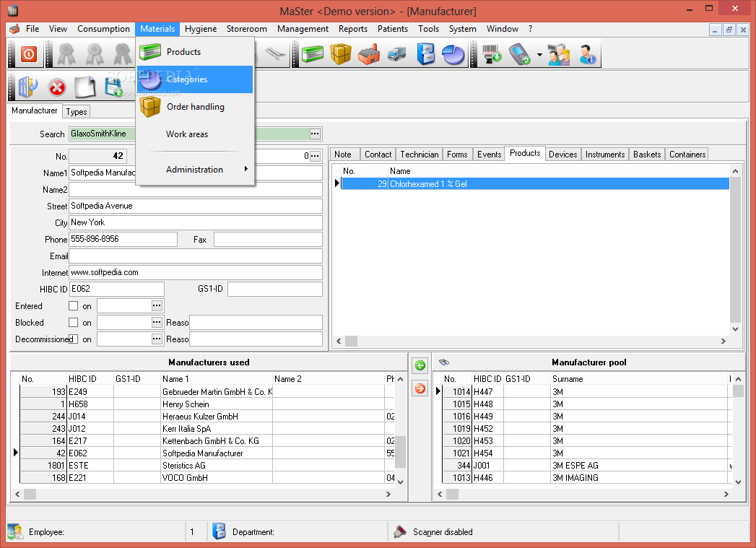
Task: Choose Order handling menu entry
Action: point(195,107)
